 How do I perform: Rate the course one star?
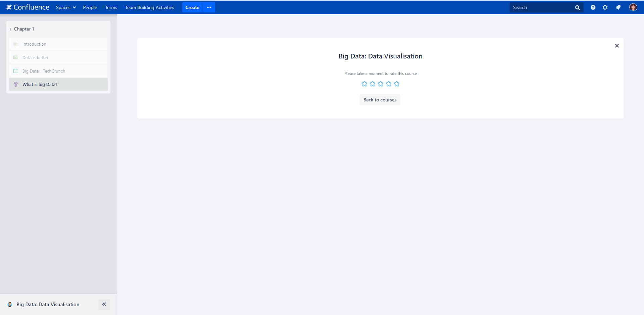pyautogui.click(x=364, y=84)
